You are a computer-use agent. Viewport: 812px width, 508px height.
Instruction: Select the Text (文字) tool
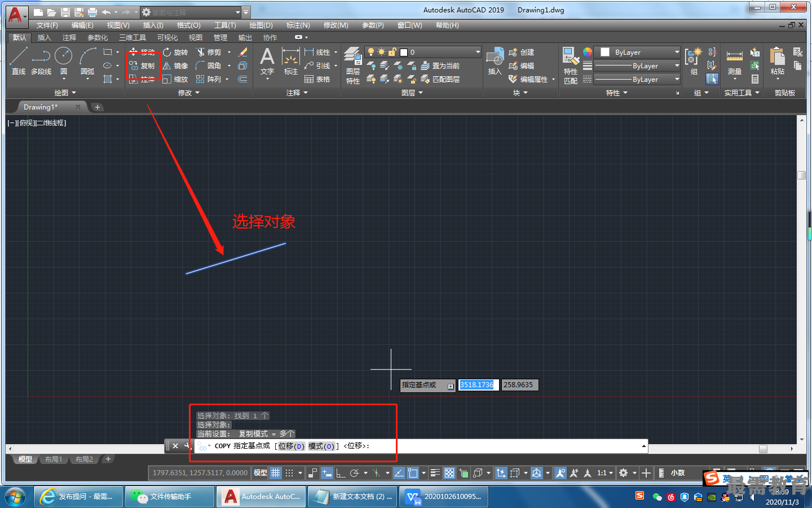pos(267,61)
